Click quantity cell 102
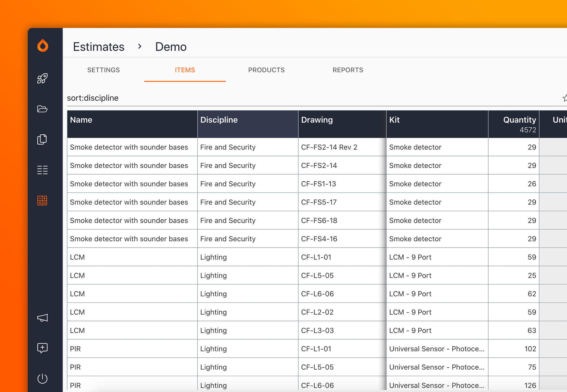The width and height of the screenshot is (567, 392). click(514, 349)
